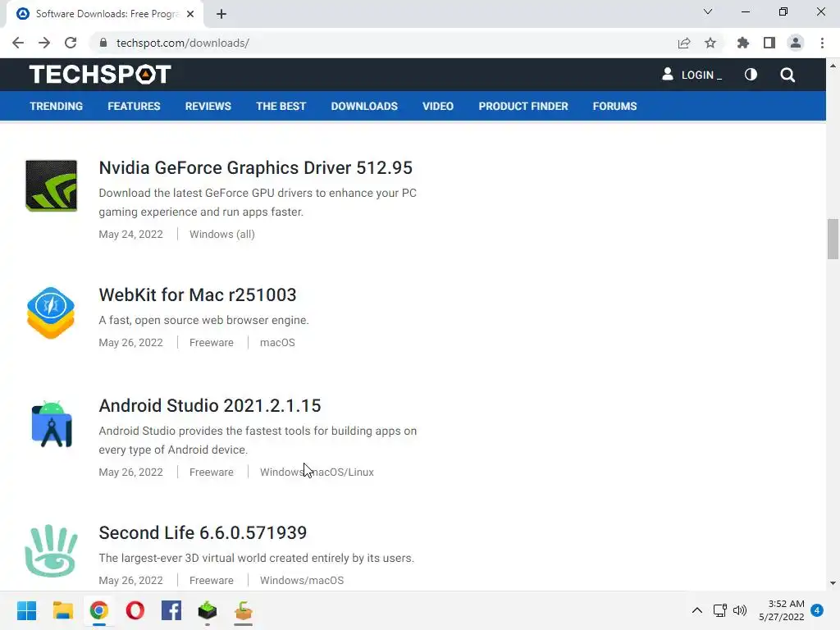This screenshot has height=630, width=840.
Task: Open the site search magnifier icon
Action: pyautogui.click(x=787, y=75)
